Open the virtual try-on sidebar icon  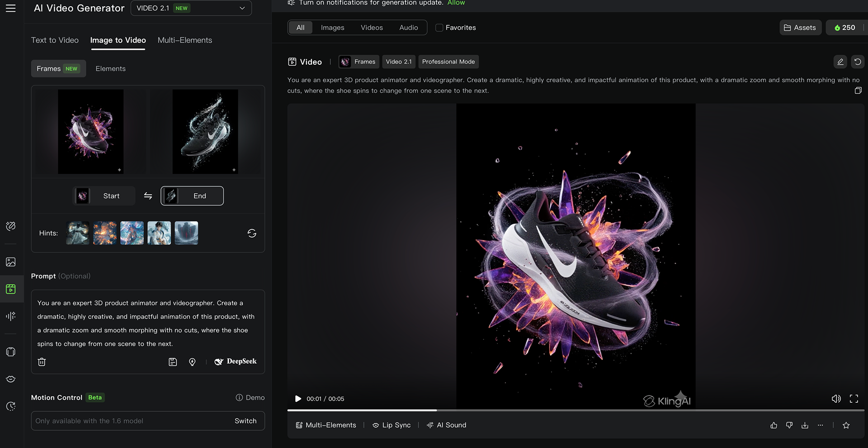click(11, 352)
